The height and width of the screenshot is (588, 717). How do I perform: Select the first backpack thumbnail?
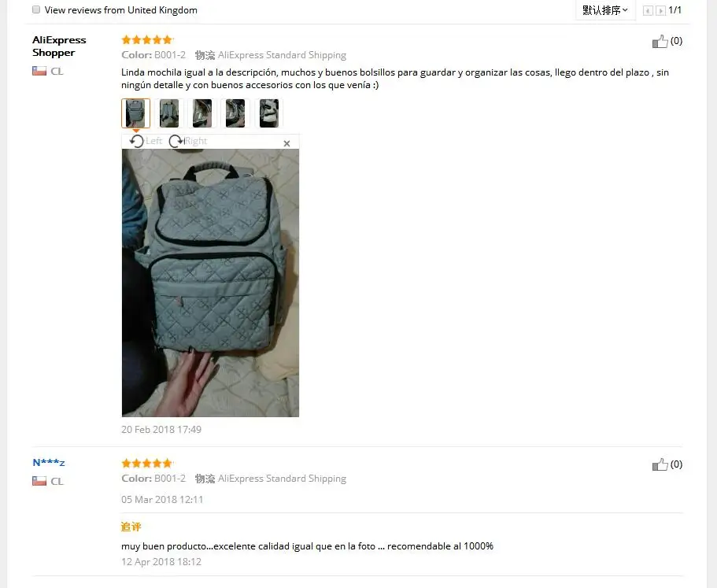[136, 113]
